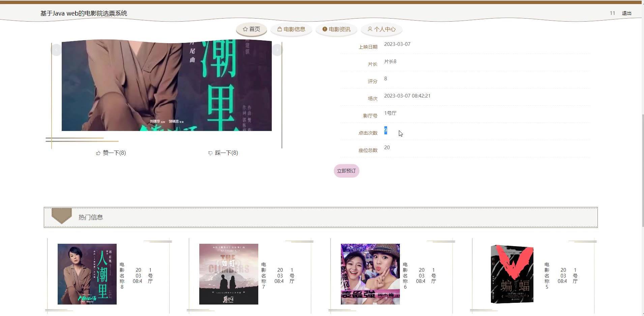
Task: Click the highlighted click count value 9
Action: click(x=386, y=130)
